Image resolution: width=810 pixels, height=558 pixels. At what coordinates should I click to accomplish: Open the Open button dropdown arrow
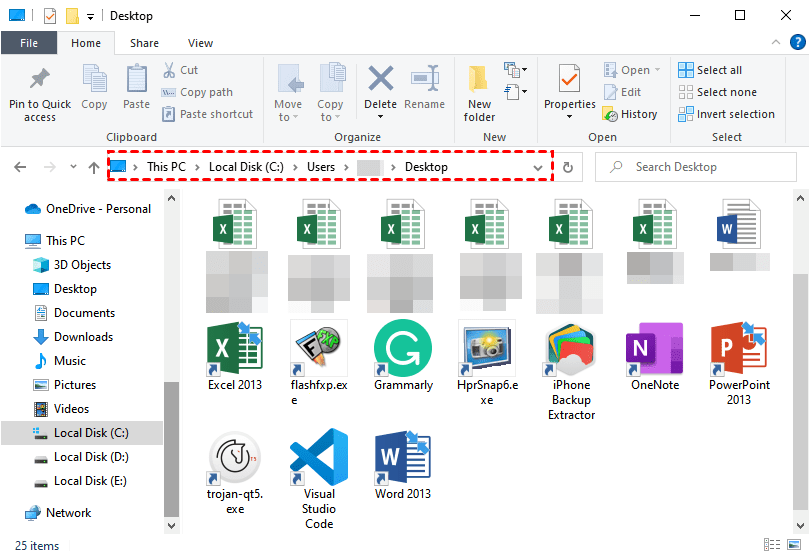click(658, 70)
